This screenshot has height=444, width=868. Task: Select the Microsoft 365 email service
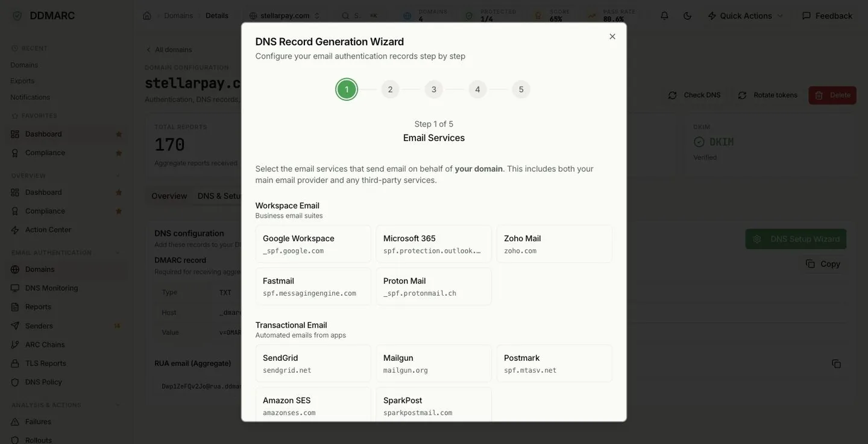(x=434, y=244)
